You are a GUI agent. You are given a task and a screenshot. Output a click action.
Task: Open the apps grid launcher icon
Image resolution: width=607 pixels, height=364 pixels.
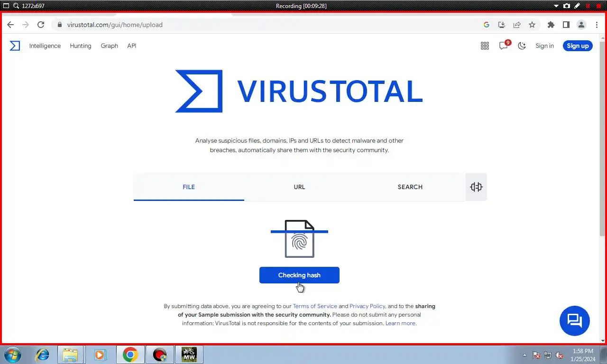coord(485,46)
